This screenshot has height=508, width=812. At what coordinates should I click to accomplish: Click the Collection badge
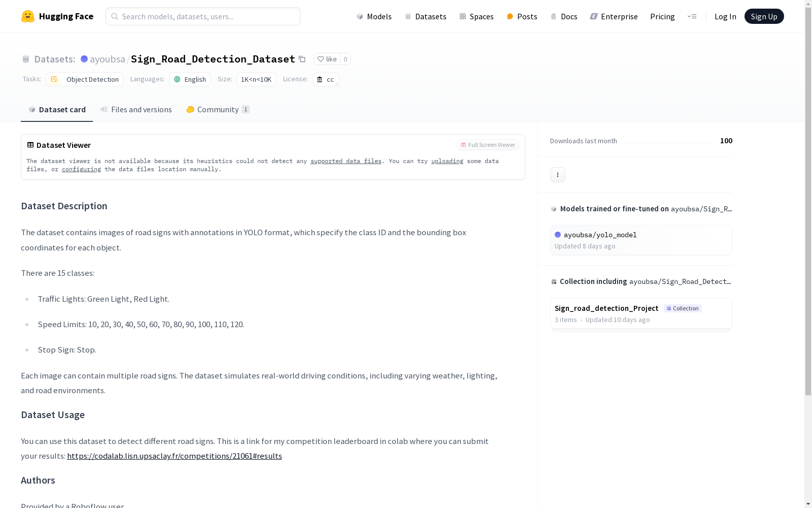(x=683, y=308)
